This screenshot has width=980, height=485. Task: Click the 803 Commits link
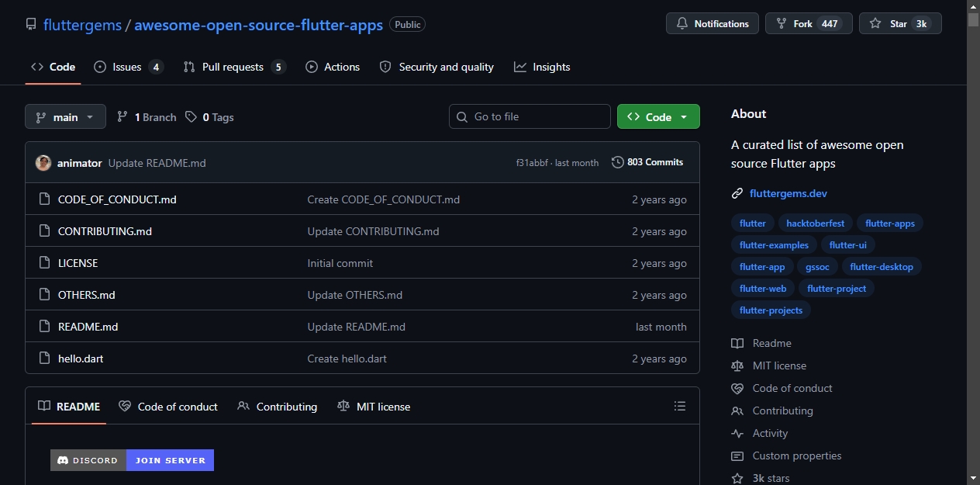(647, 162)
